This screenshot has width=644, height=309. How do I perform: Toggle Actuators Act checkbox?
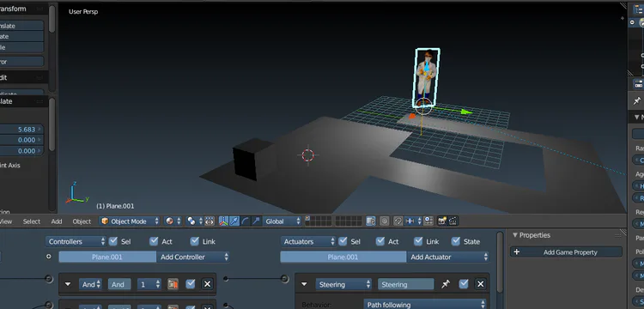click(380, 241)
